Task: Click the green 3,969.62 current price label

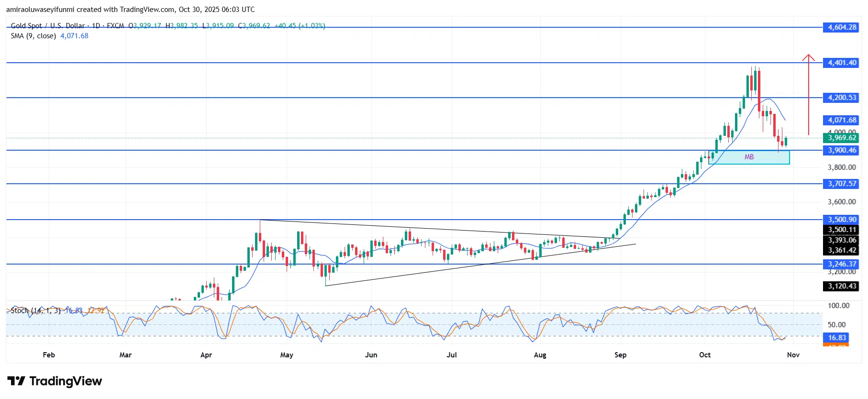Action: coord(842,138)
